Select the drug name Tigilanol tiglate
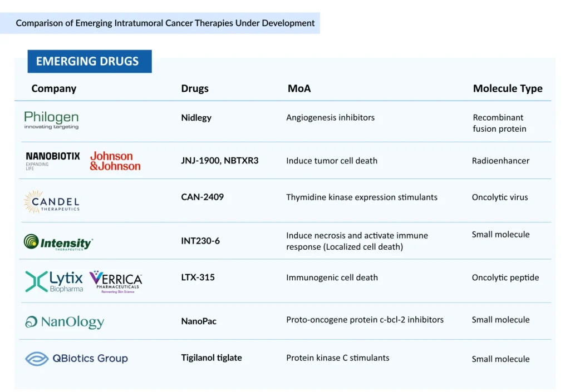Image resolution: width=570 pixels, height=392 pixels. pyautogui.click(x=212, y=358)
